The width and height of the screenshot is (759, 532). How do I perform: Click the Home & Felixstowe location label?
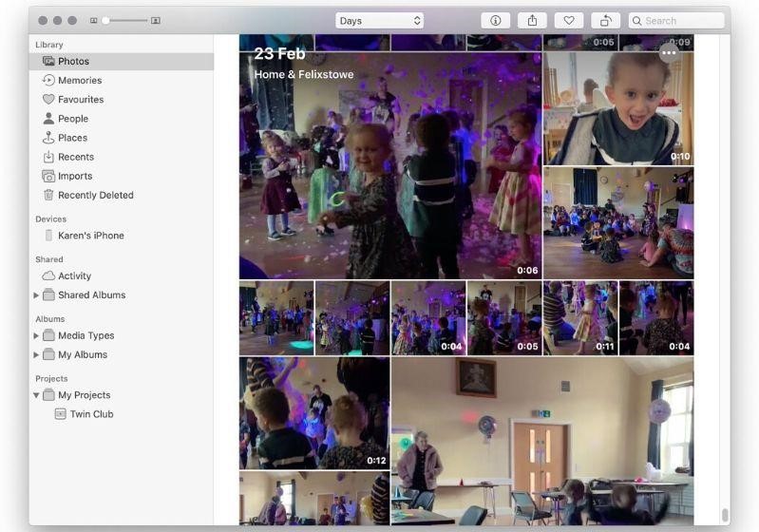(304, 74)
